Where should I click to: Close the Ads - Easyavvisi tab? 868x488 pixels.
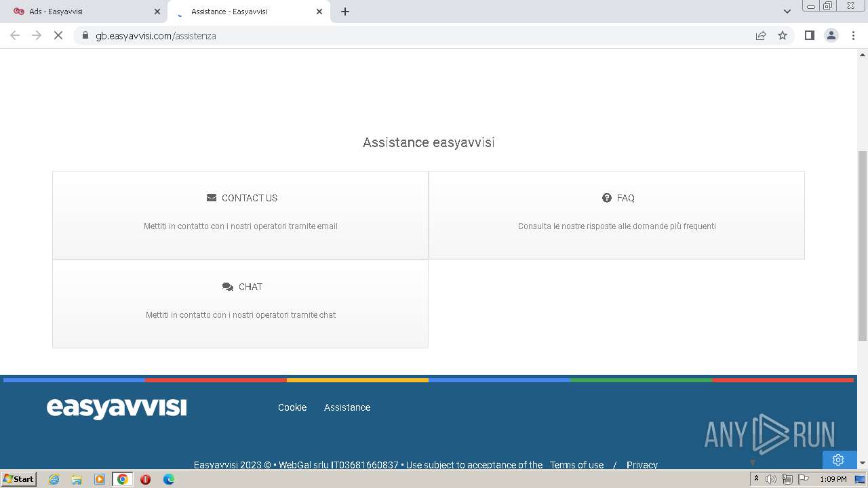coord(157,12)
